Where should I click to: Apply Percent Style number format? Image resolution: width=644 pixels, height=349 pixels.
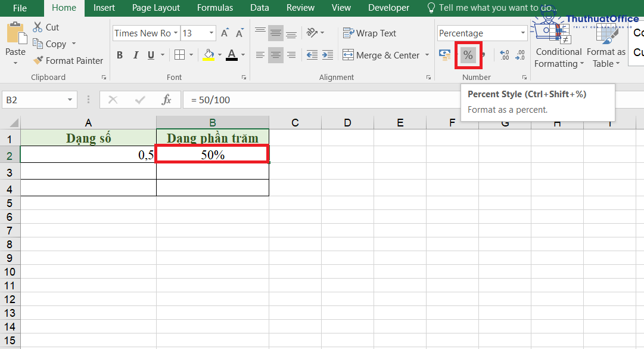pyautogui.click(x=468, y=55)
